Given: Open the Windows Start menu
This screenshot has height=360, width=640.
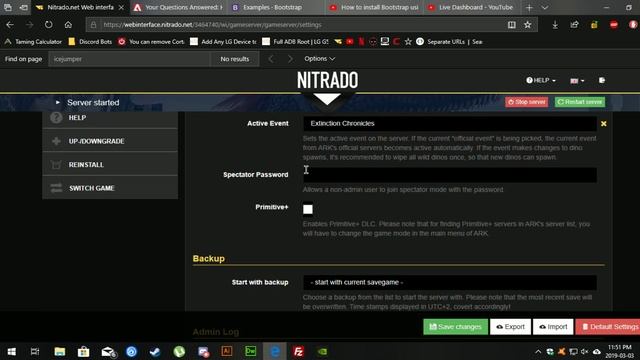Looking at the screenshot, I should click(x=11, y=351).
